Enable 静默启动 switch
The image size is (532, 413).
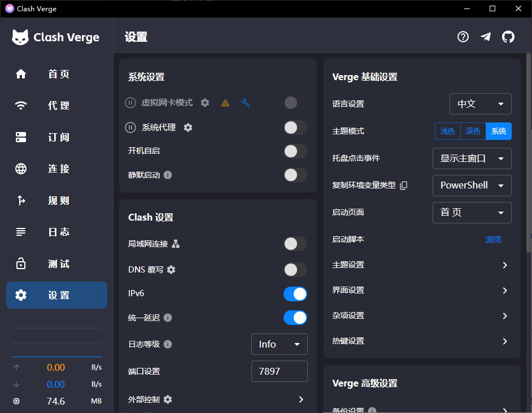(x=295, y=175)
